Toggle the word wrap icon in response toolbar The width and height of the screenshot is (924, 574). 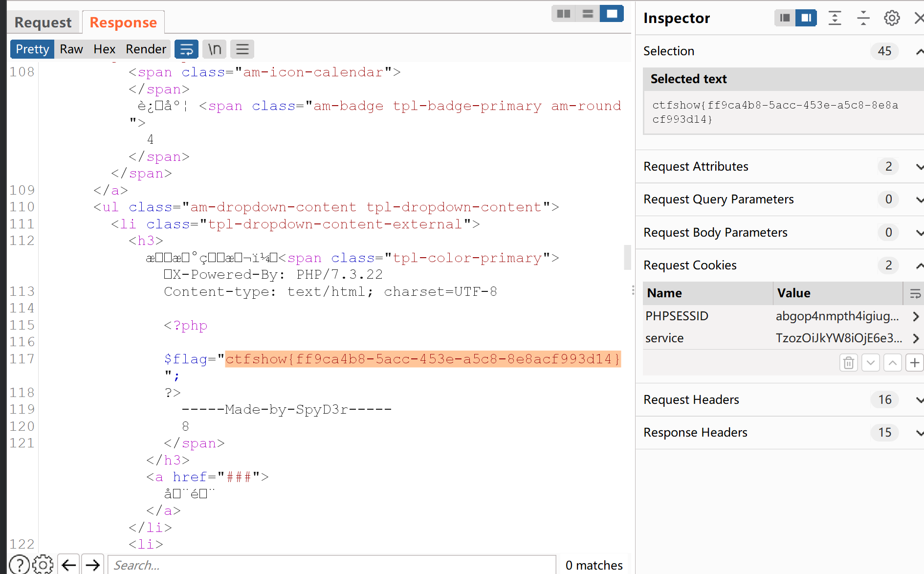pyautogui.click(x=186, y=49)
